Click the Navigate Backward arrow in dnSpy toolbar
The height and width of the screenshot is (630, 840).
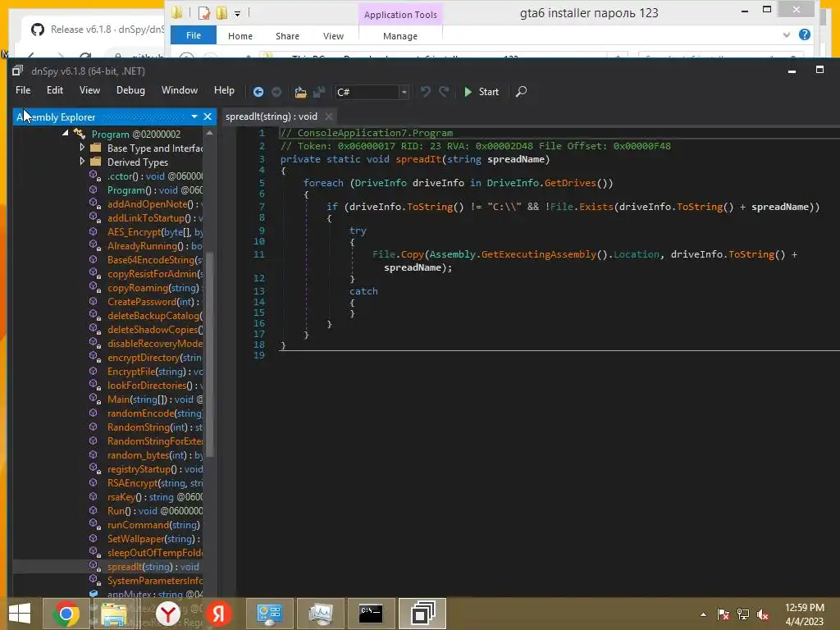point(258,92)
